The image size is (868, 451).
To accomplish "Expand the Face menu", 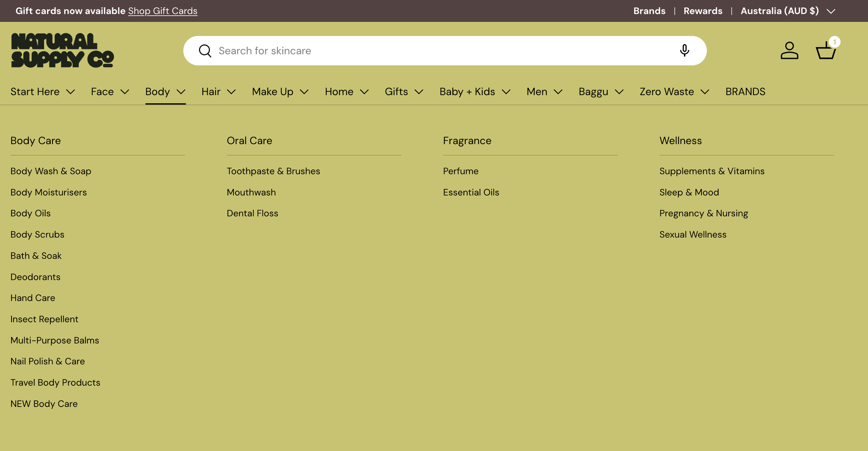I will (110, 92).
